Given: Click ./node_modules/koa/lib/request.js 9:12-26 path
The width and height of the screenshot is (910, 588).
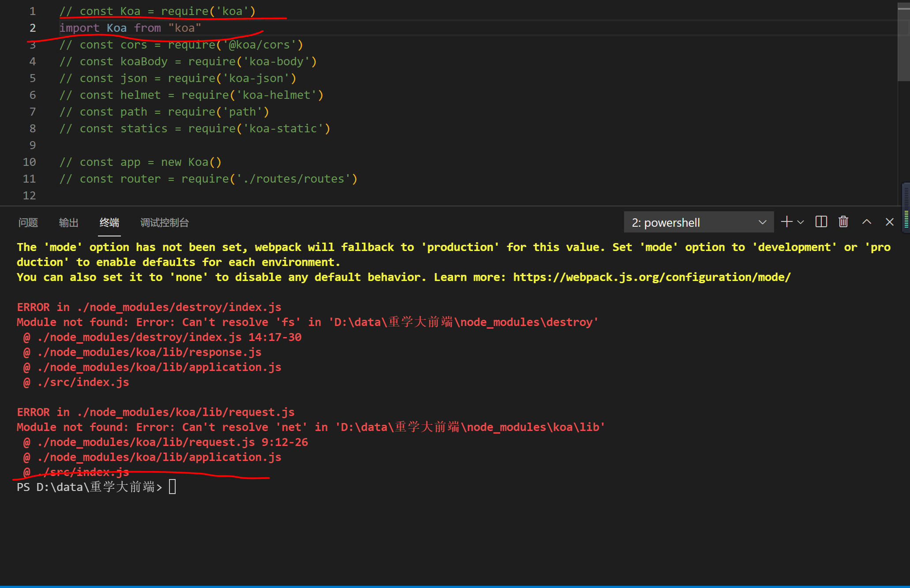Looking at the screenshot, I should [x=172, y=442].
